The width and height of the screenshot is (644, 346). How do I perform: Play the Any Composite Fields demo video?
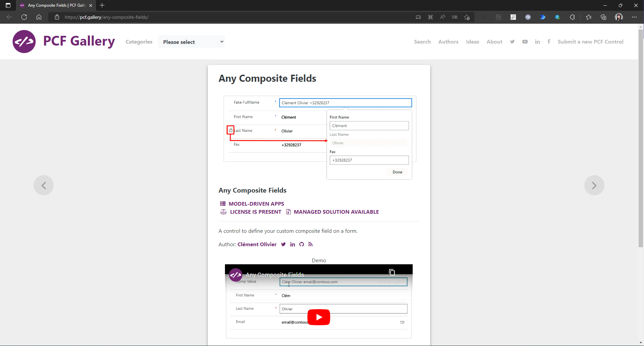318,317
